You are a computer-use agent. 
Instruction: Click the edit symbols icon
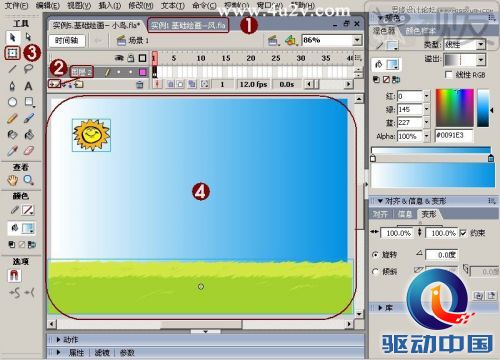click(291, 41)
